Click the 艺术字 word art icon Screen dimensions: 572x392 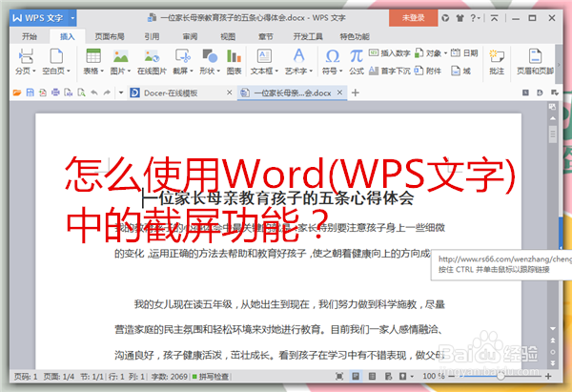(298, 56)
